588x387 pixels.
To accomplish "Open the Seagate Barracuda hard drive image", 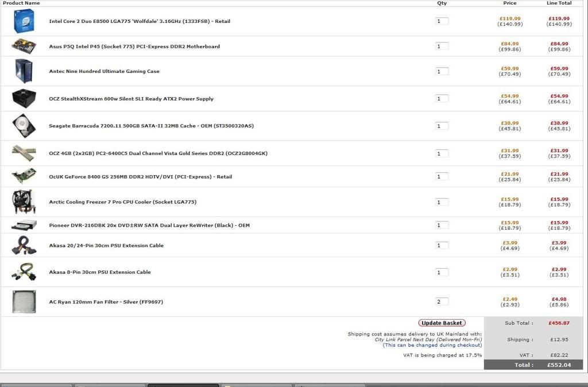I will click(24, 126).
